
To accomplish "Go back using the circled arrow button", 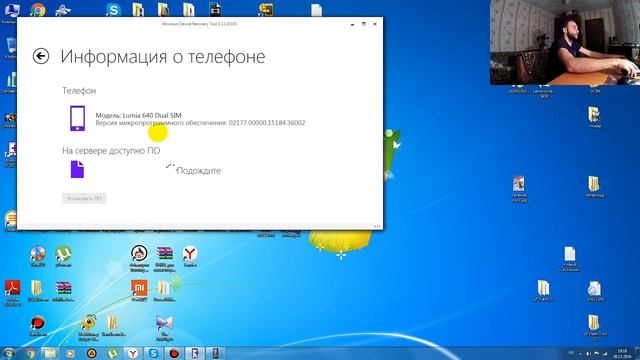I will [41, 56].
